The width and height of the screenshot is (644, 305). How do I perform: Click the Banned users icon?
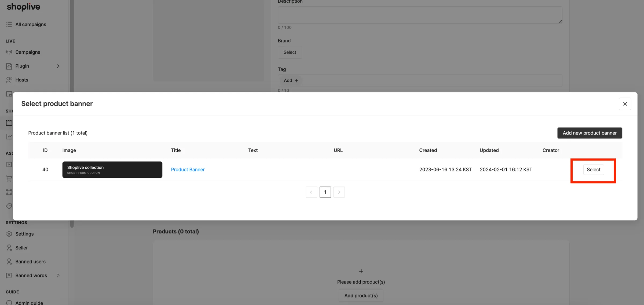point(9,262)
